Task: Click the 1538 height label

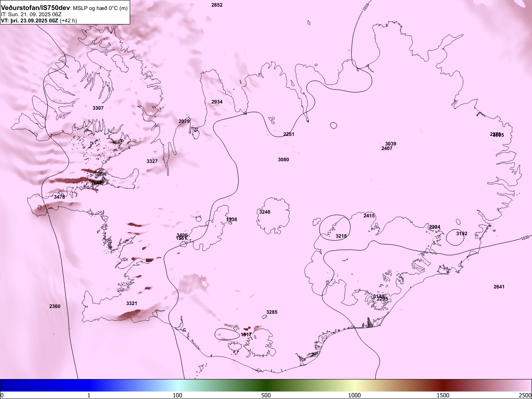Action: click(x=232, y=219)
